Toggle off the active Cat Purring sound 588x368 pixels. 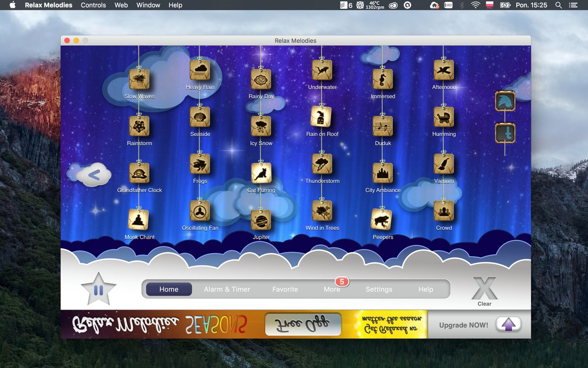(261, 173)
